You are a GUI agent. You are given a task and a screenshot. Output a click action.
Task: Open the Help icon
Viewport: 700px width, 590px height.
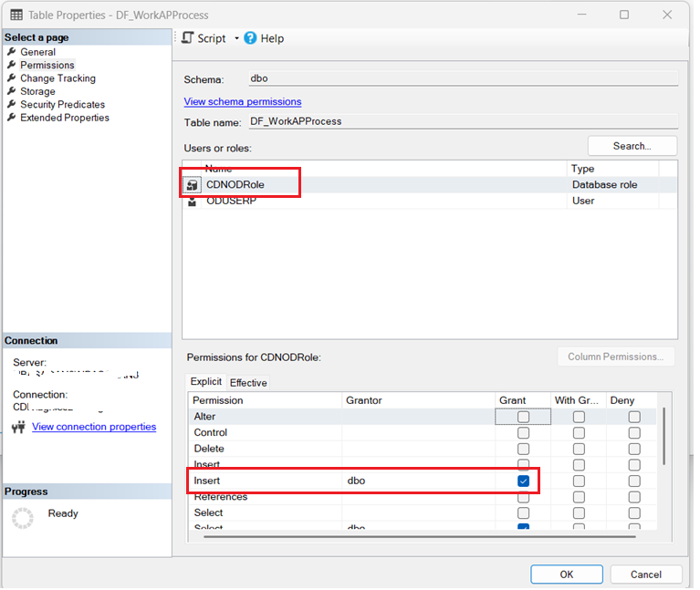[250, 38]
